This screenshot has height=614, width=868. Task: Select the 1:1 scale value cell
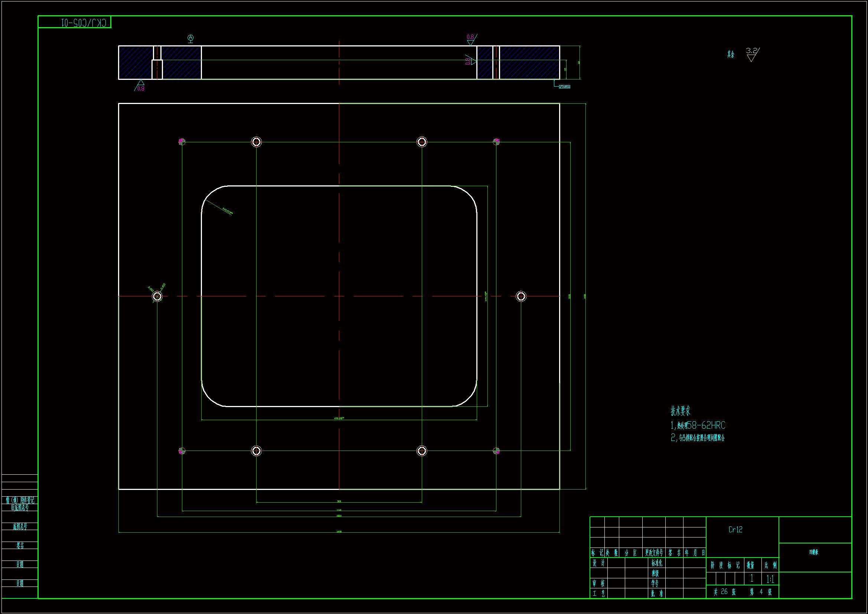pyautogui.click(x=770, y=579)
